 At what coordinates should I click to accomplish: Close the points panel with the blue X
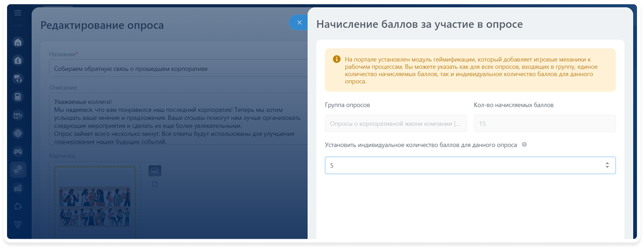(x=299, y=23)
